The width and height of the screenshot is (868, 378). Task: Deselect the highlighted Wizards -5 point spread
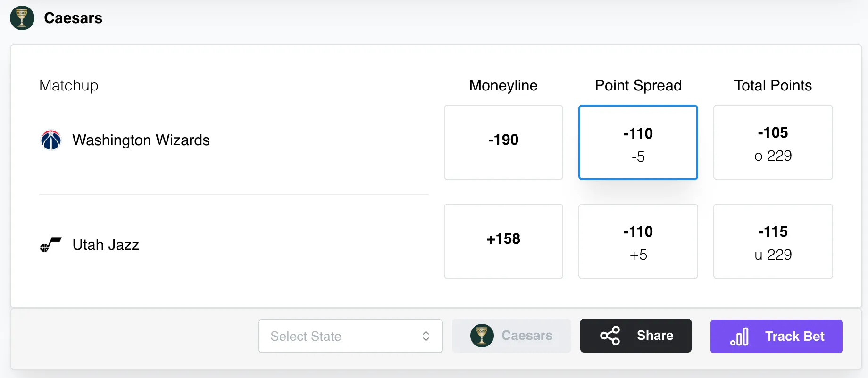(x=638, y=142)
